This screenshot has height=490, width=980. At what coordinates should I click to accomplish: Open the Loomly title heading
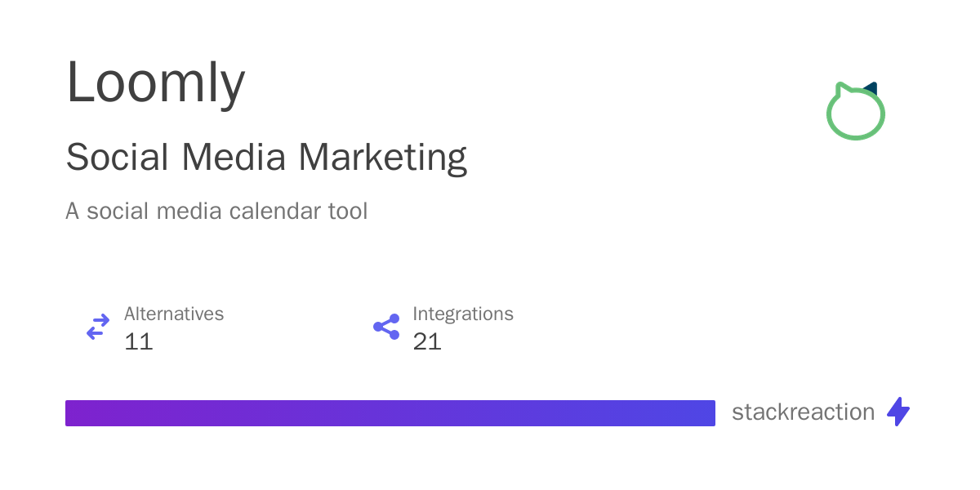(x=155, y=82)
